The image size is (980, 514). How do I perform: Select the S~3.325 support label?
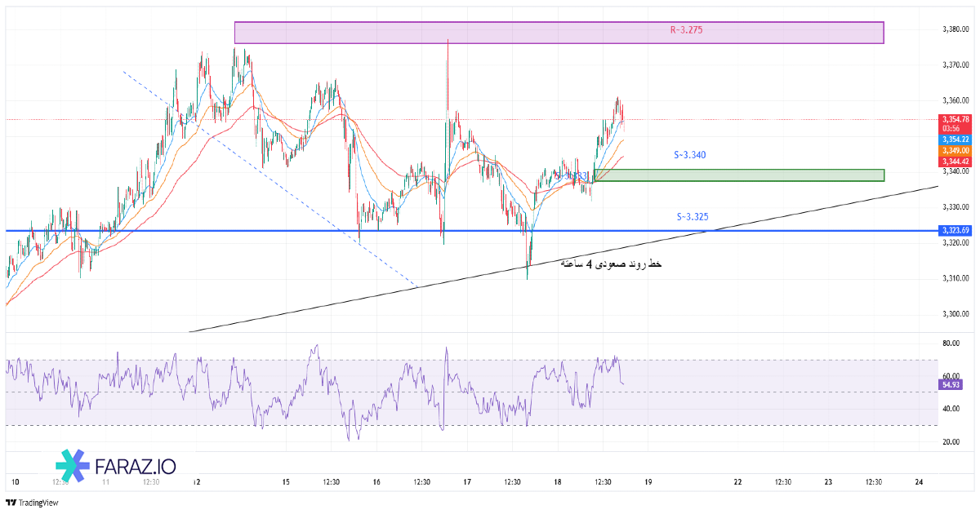point(693,217)
